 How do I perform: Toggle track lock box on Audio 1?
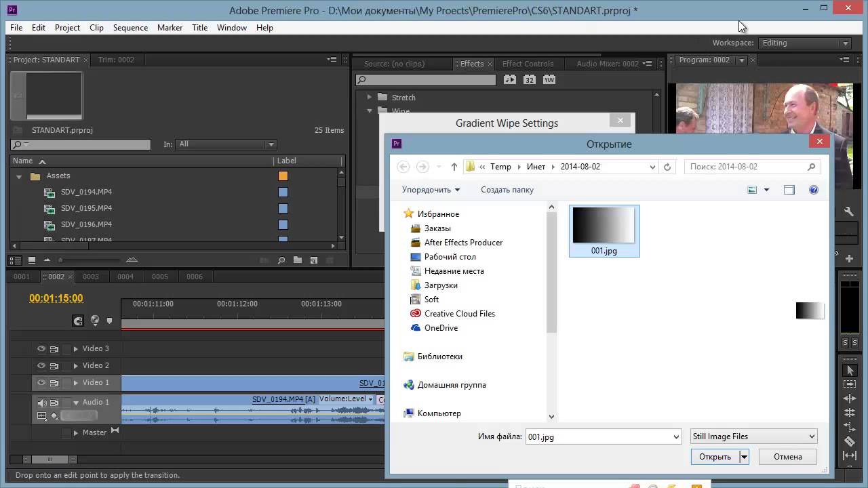tap(66, 403)
